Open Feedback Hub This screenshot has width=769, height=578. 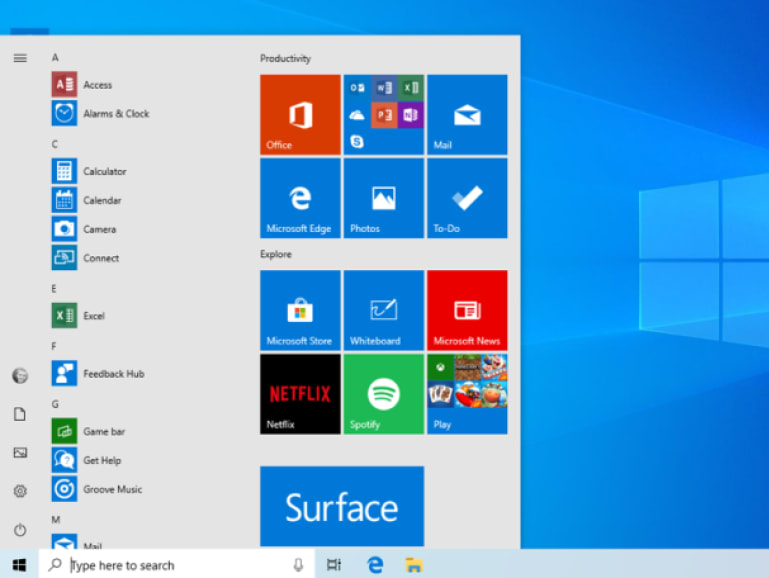(98, 373)
